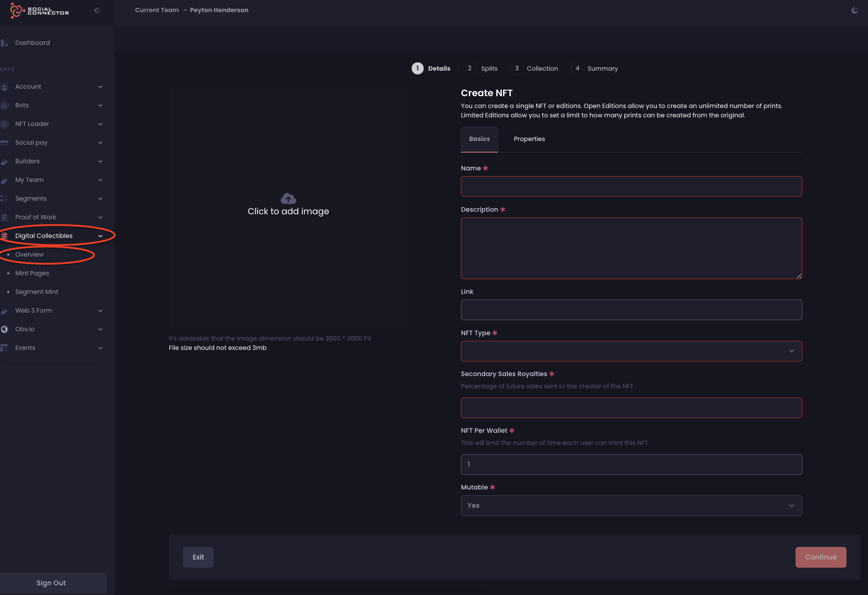Expand the My Team chevron
868x595 pixels.
pyautogui.click(x=100, y=180)
